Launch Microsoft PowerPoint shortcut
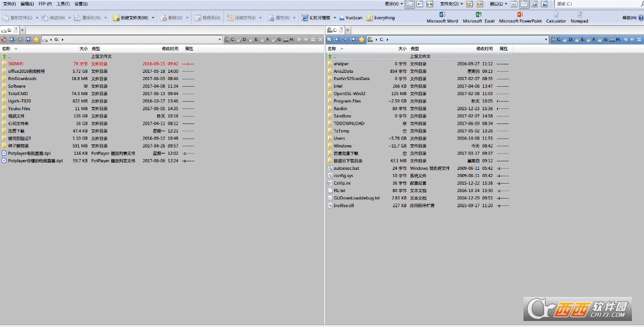644x327 pixels. 520,17
